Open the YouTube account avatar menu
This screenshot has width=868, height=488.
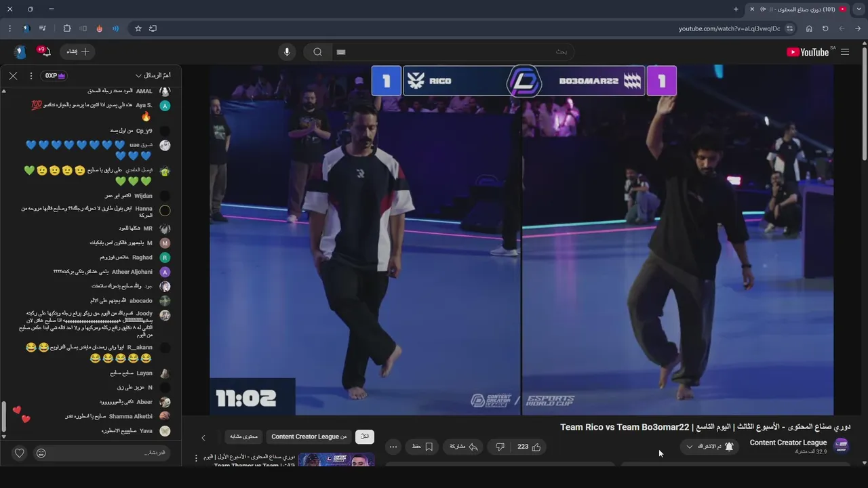tap(20, 52)
